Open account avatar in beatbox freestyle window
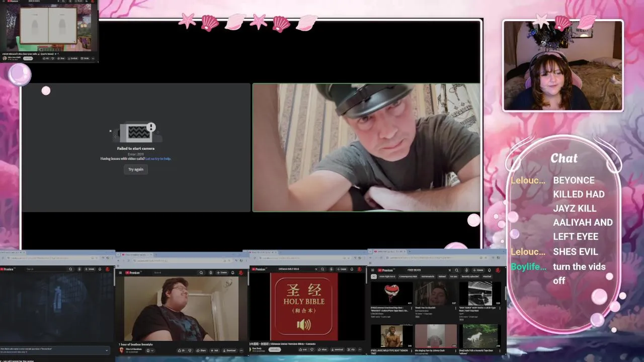Viewport: 644px width, 362px height. 241,273
